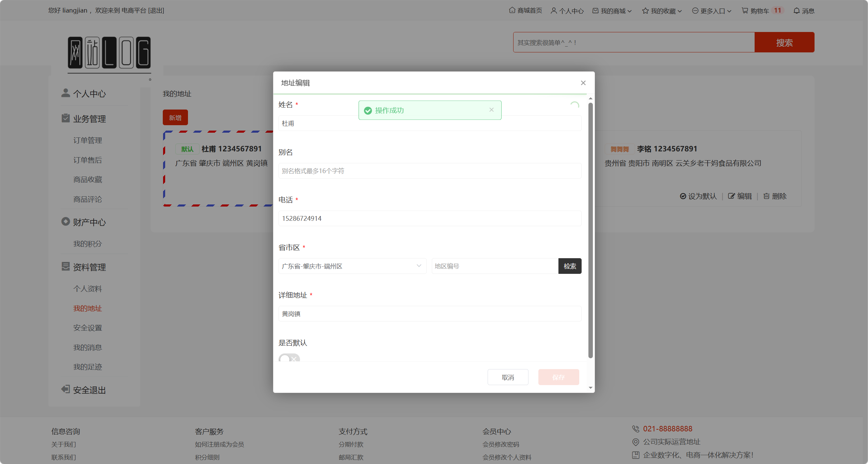868x464 pixels.
Task: Click the 舞舞舞 tag on 李铭 card
Action: click(619, 149)
